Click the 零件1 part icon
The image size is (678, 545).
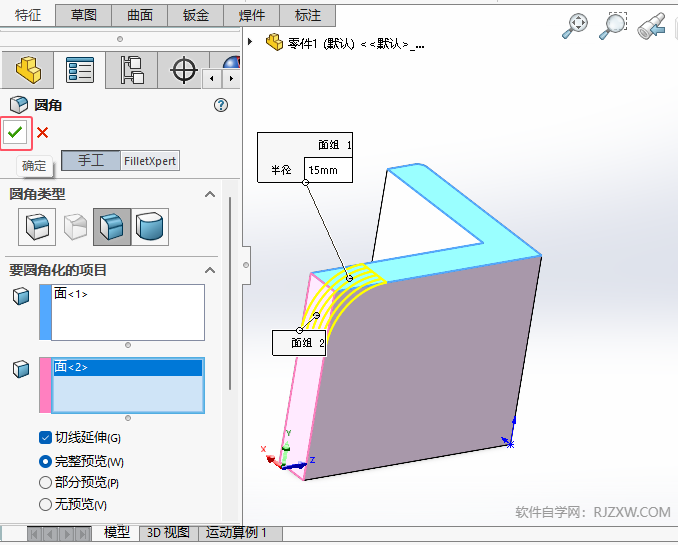click(x=274, y=42)
